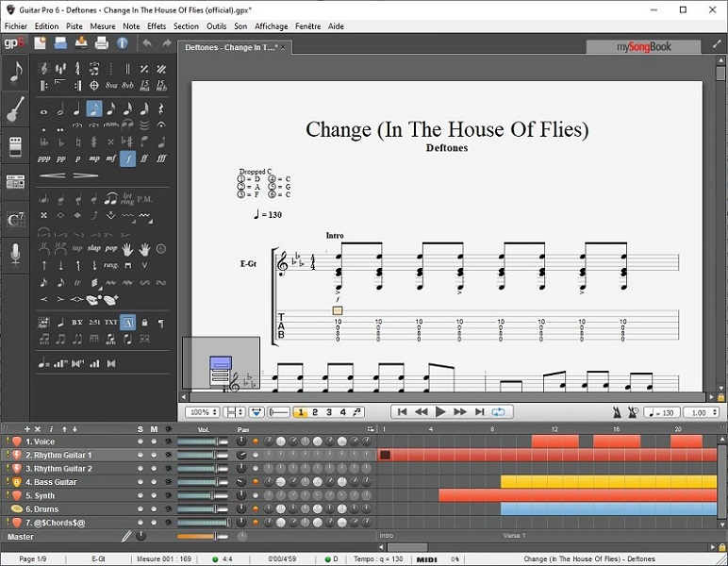This screenshot has width=728, height=566.
Task: Open mySongBook tab
Action: (x=643, y=46)
